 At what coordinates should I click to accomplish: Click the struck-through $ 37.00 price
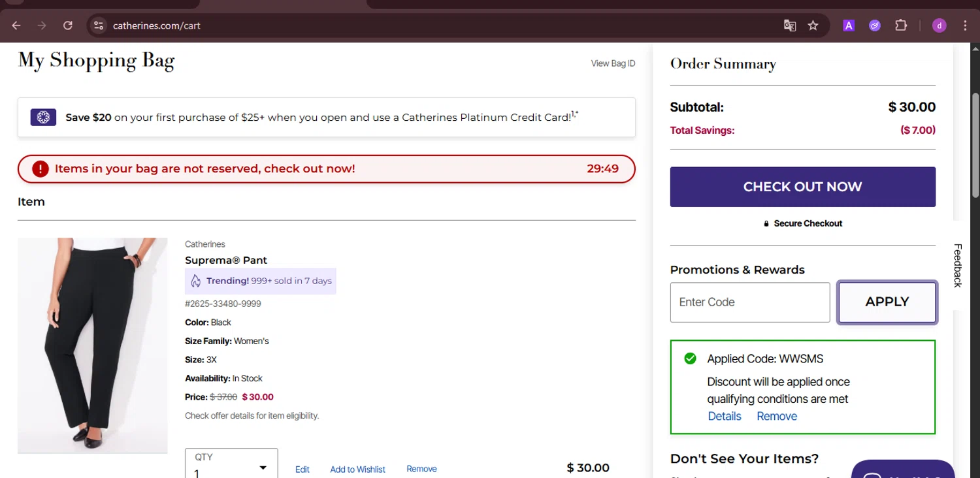[223, 397]
